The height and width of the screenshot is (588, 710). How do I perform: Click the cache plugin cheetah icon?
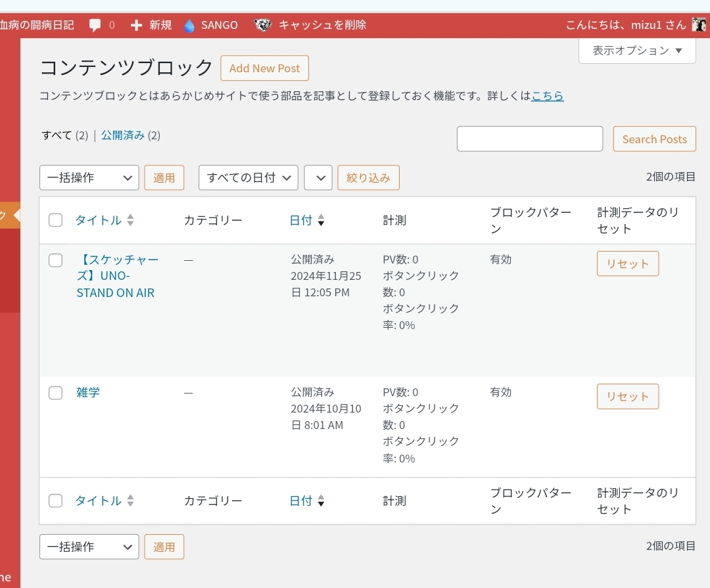(x=262, y=25)
